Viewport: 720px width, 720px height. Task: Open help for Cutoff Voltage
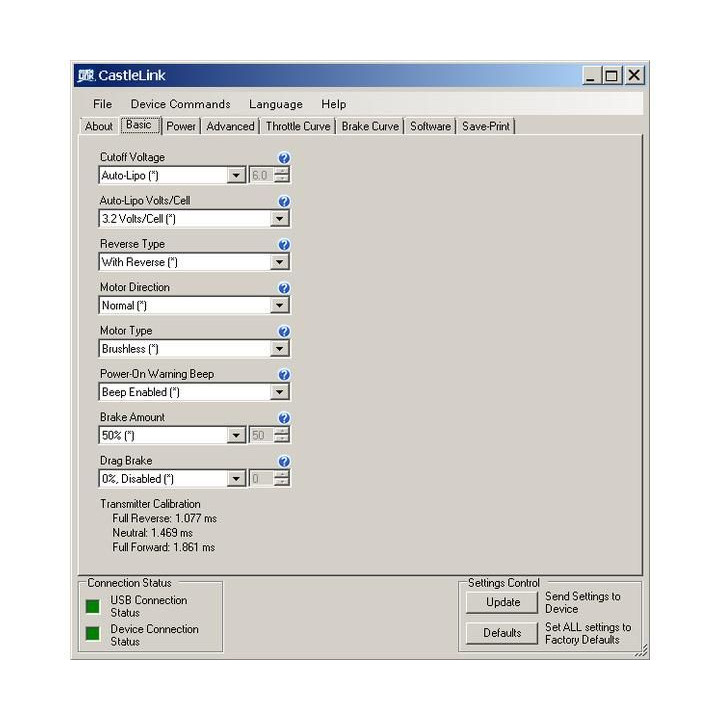click(284, 158)
